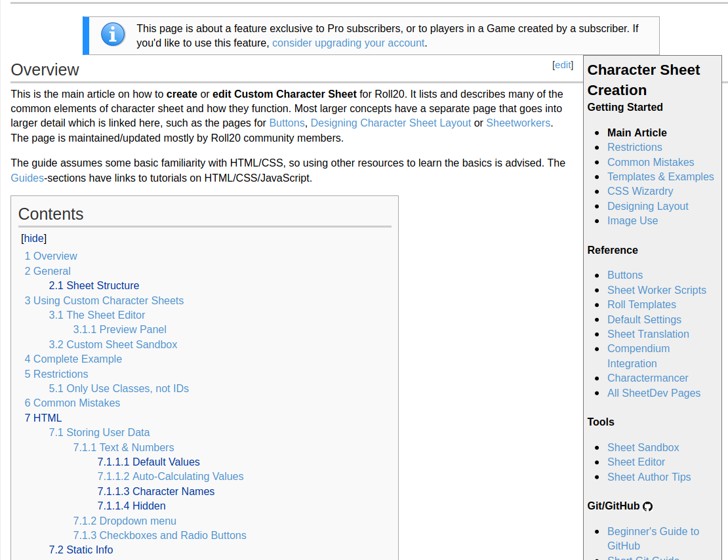Open '5.1 Only Use Classes, not IDs'
Image resolution: width=728 pixels, height=560 pixels.
coord(119,389)
